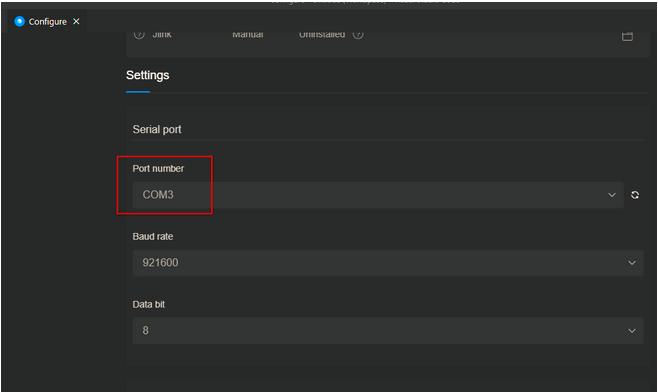Click the Port number label
This screenshot has height=392, width=658.
pyautogui.click(x=158, y=168)
